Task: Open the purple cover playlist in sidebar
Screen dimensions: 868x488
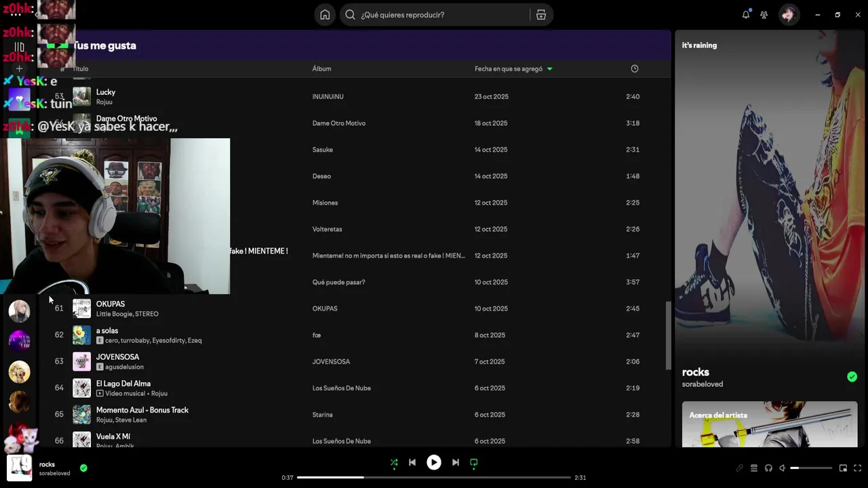Action: click(19, 340)
